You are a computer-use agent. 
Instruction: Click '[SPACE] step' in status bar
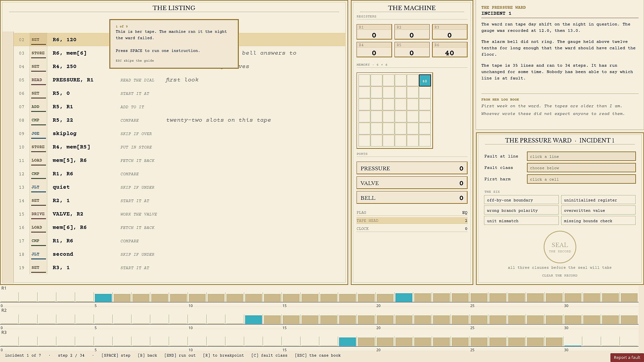click(x=116, y=355)
